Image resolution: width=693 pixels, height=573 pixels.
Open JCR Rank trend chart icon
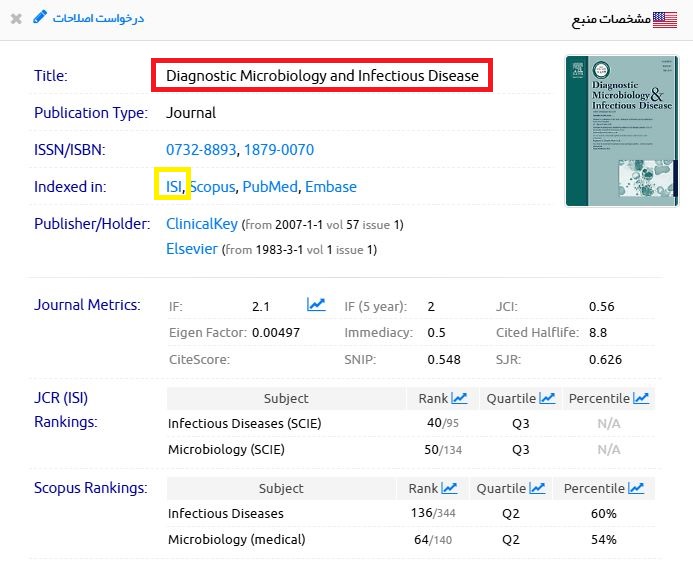tap(461, 398)
